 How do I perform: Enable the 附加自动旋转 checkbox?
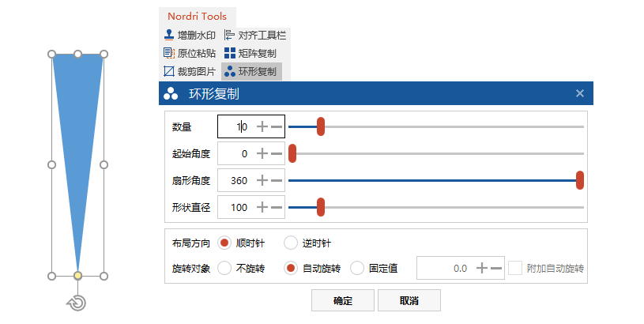(515, 268)
